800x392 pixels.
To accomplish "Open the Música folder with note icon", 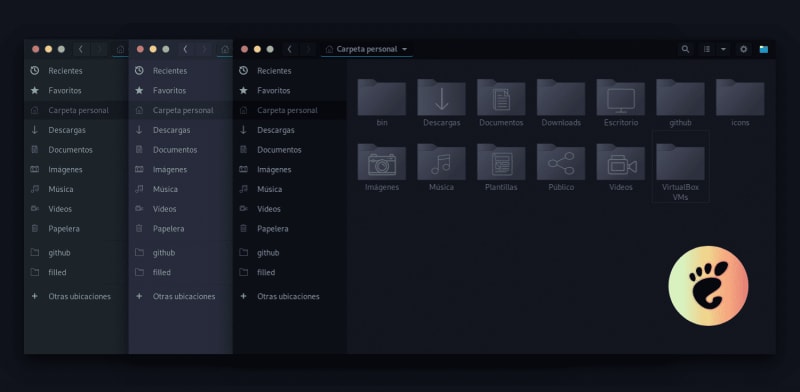I will [441, 162].
